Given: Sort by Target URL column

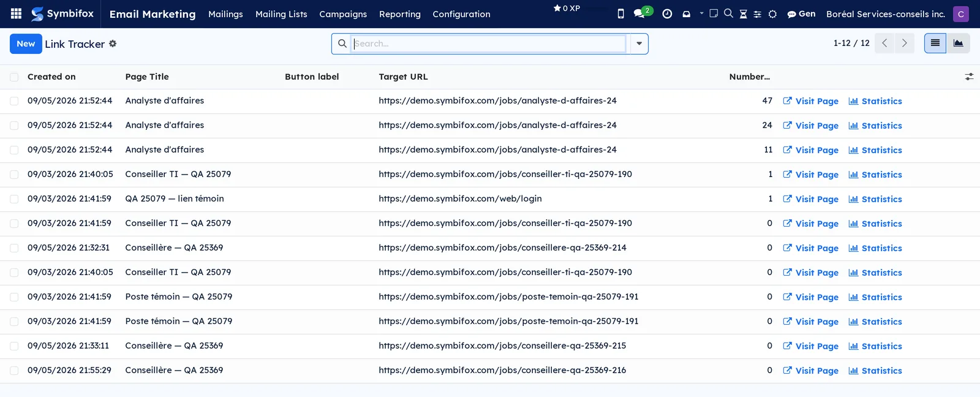Looking at the screenshot, I should pos(403,77).
